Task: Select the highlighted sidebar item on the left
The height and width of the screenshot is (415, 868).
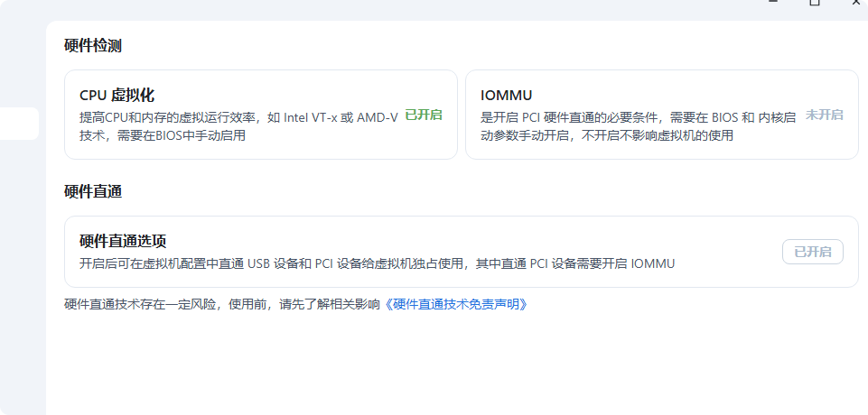Action: pyautogui.click(x=19, y=124)
